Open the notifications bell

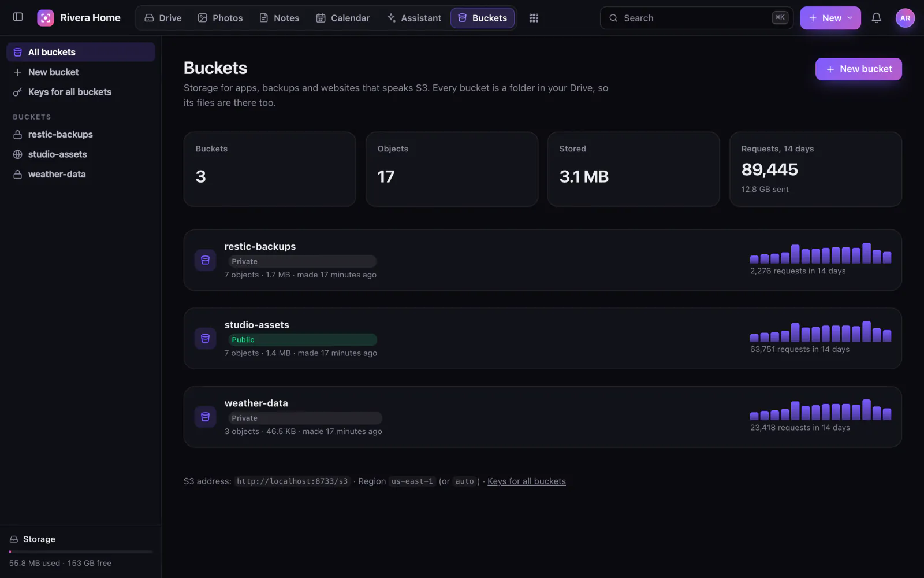(876, 18)
